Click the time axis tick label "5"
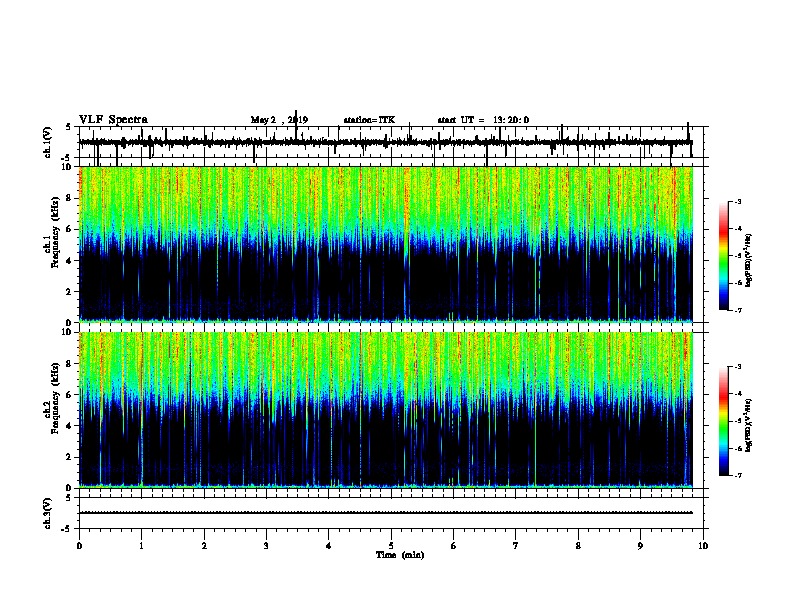Image resolution: width=792 pixels, height=612 pixels. (x=391, y=546)
